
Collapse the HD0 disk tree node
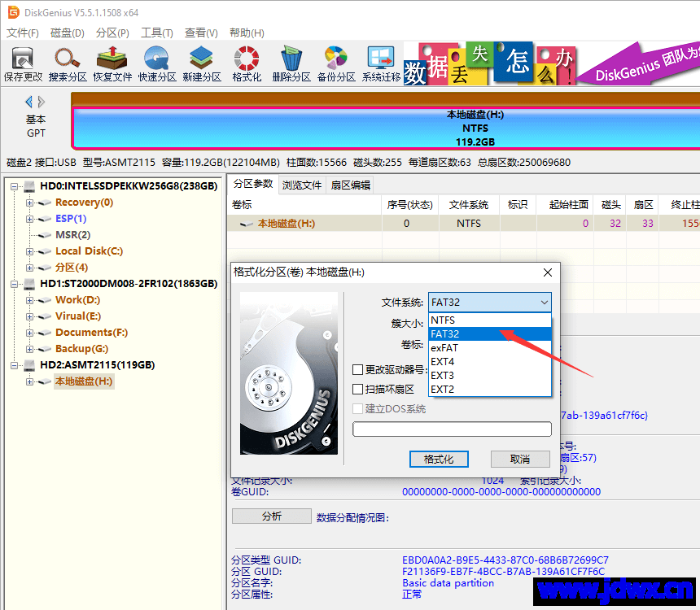tap(15, 186)
